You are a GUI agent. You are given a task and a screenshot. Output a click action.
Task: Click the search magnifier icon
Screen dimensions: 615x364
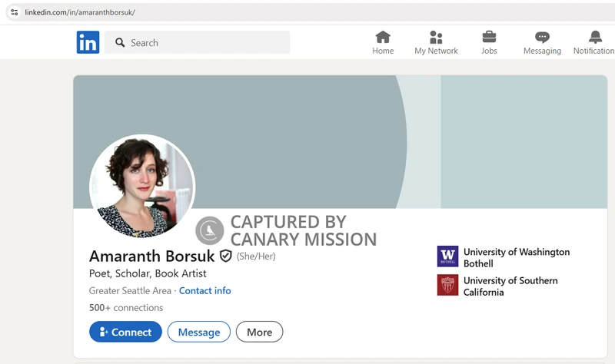(x=120, y=42)
